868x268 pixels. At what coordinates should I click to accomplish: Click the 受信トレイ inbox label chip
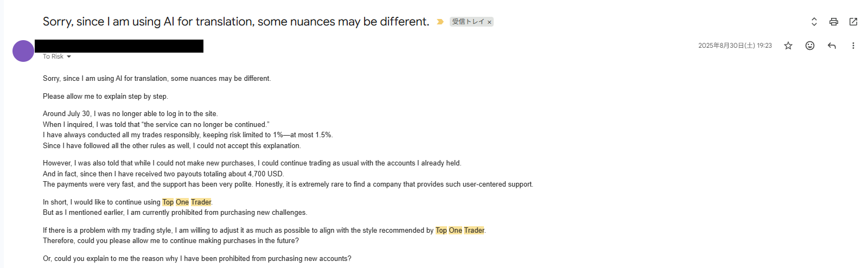pos(468,22)
